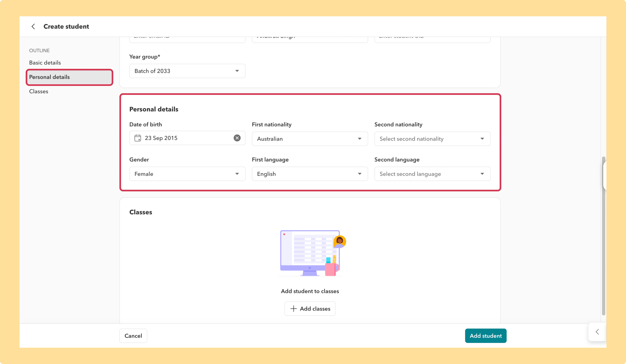Click the Personal details section heading
Viewport: 626px width, 364px height.
point(154,109)
